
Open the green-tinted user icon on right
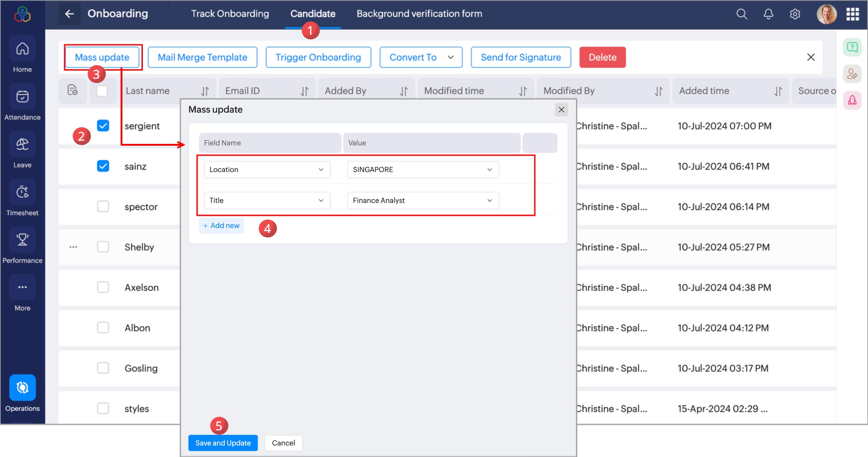coord(852,74)
